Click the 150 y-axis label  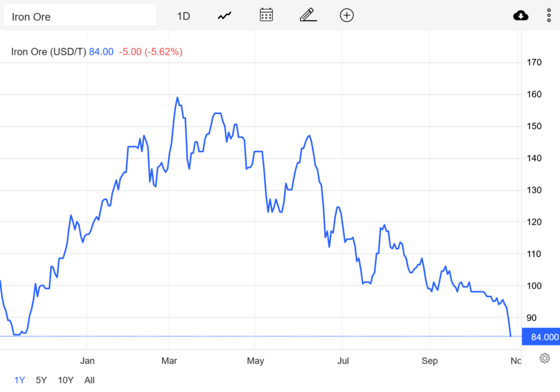point(534,127)
